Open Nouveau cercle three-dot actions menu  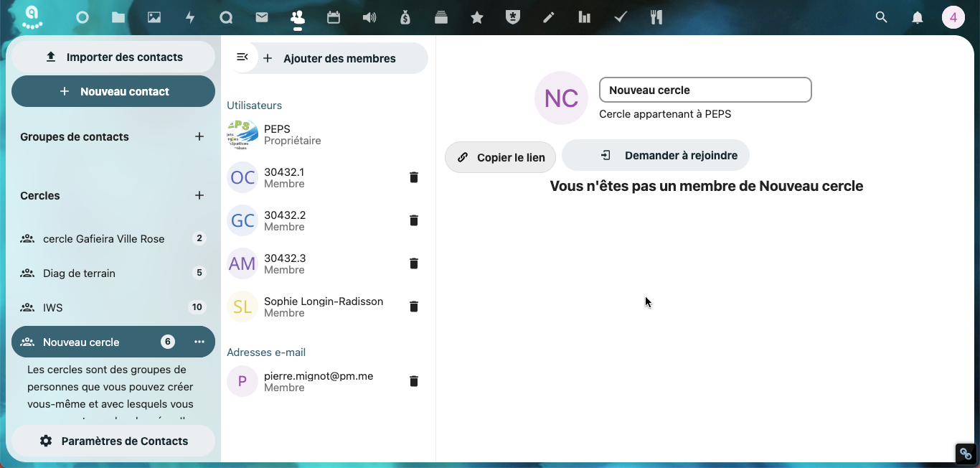pos(199,342)
